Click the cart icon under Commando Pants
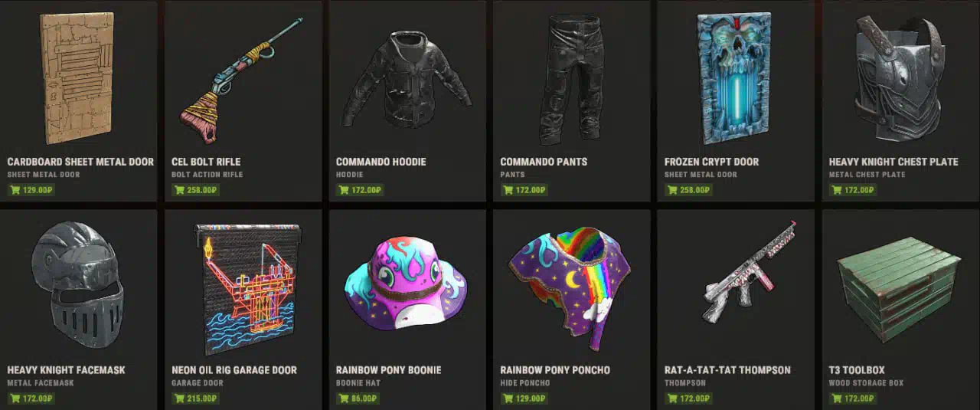Image resolution: width=980 pixels, height=410 pixels. point(508,190)
